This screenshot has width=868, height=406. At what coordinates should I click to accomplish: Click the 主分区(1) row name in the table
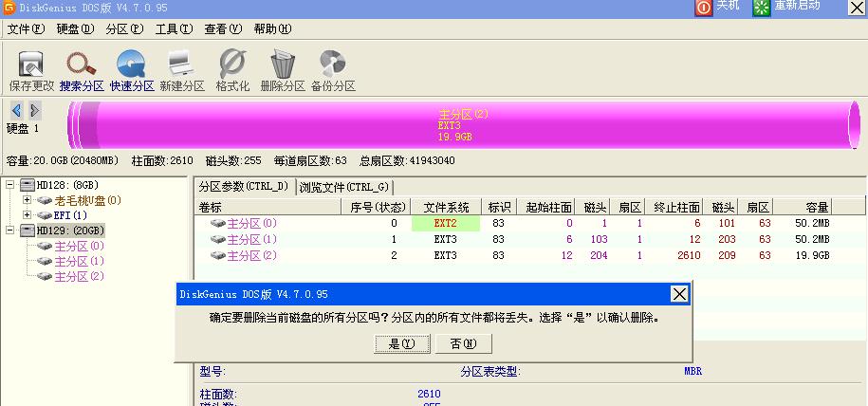[x=252, y=239]
